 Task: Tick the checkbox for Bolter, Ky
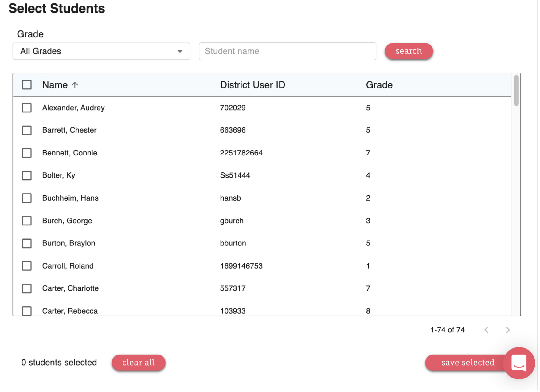27,176
